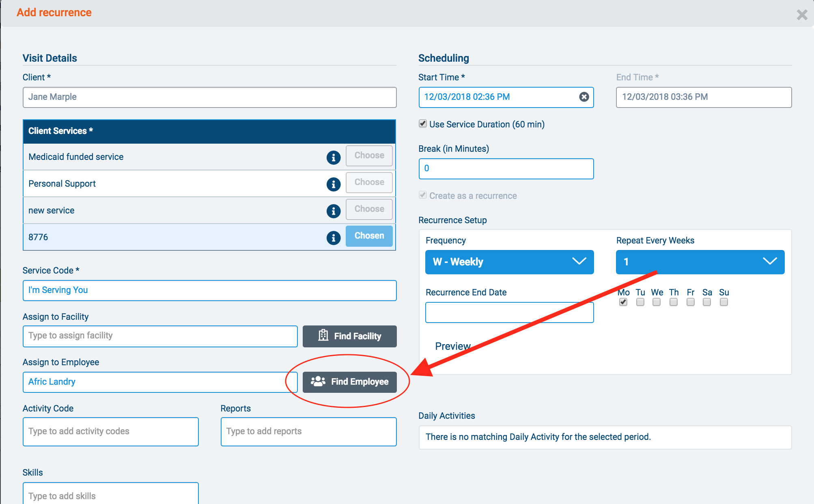Click the Visit Details section heading

click(x=50, y=58)
